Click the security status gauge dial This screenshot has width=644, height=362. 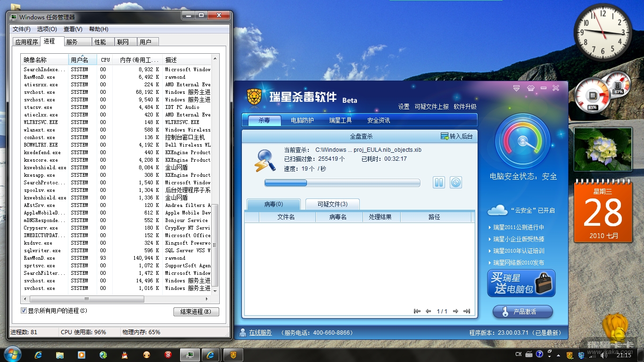523,141
